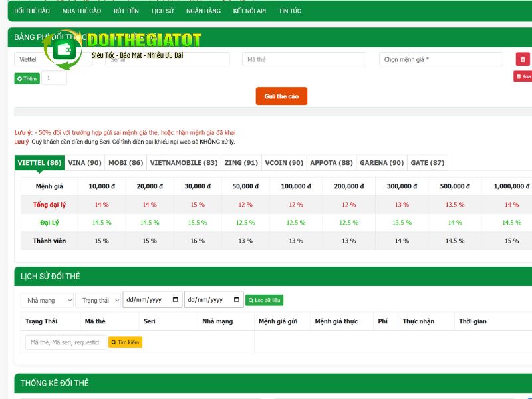Screen dimensions: 532x399
Task: Open the MUA THẺ CÀO menu
Action: coord(81,11)
